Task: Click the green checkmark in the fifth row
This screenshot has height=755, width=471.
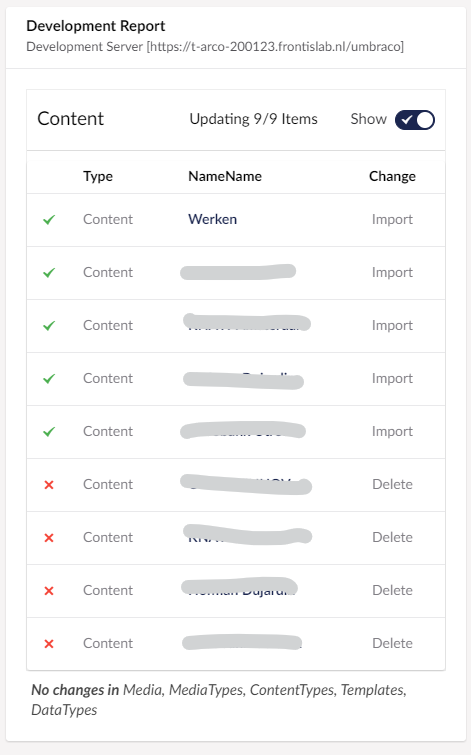Action: 49,432
